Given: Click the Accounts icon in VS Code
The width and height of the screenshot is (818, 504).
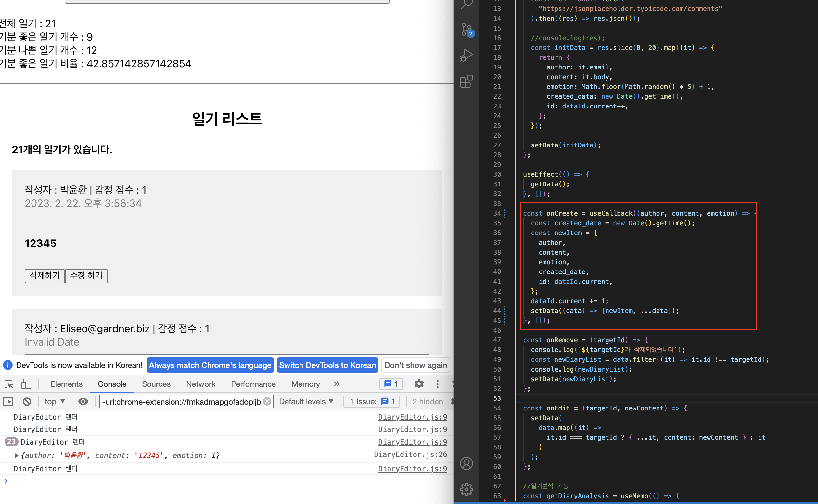Looking at the screenshot, I should point(467,463).
